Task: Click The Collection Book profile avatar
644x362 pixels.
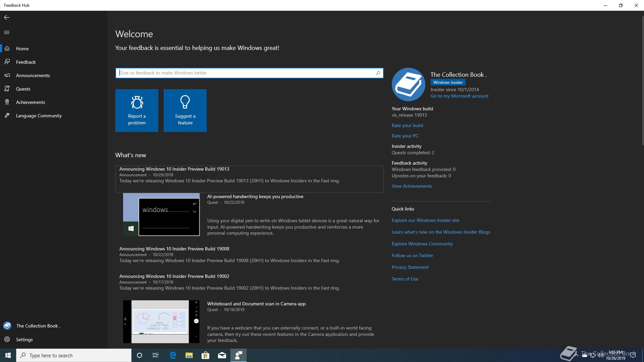Action: click(409, 84)
